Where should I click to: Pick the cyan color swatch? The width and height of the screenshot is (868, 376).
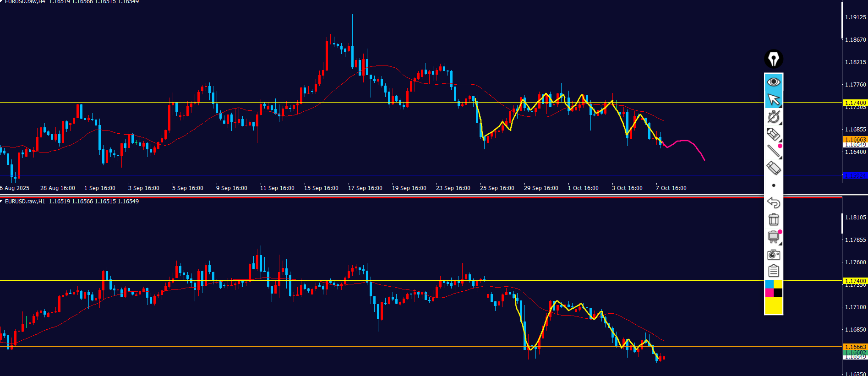point(770,284)
